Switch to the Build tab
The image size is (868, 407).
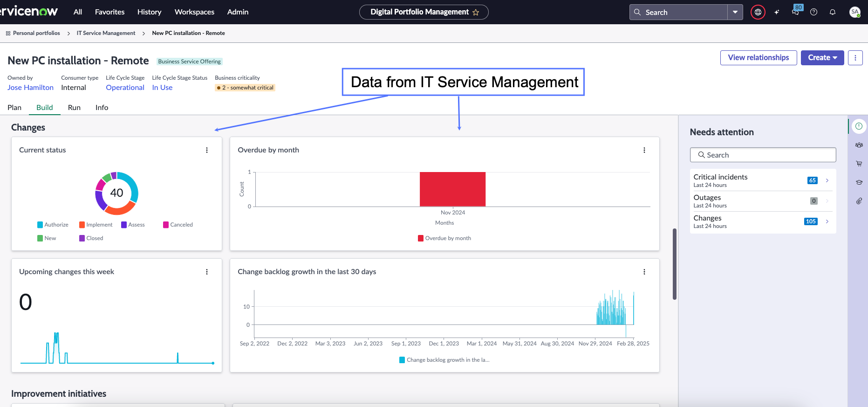[x=45, y=108]
